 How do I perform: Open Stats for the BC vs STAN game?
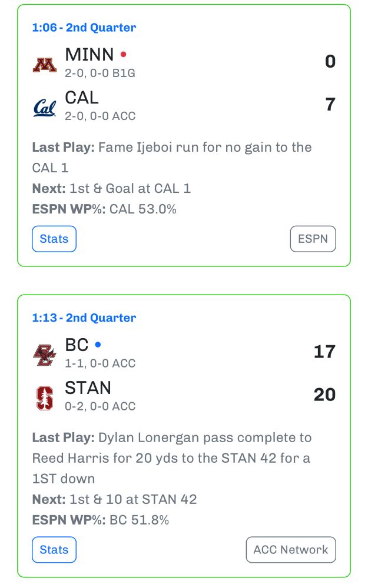tap(54, 550)
